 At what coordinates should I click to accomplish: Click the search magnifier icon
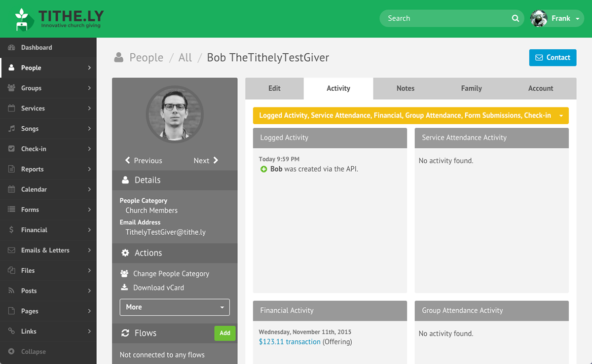pos(515,18)
